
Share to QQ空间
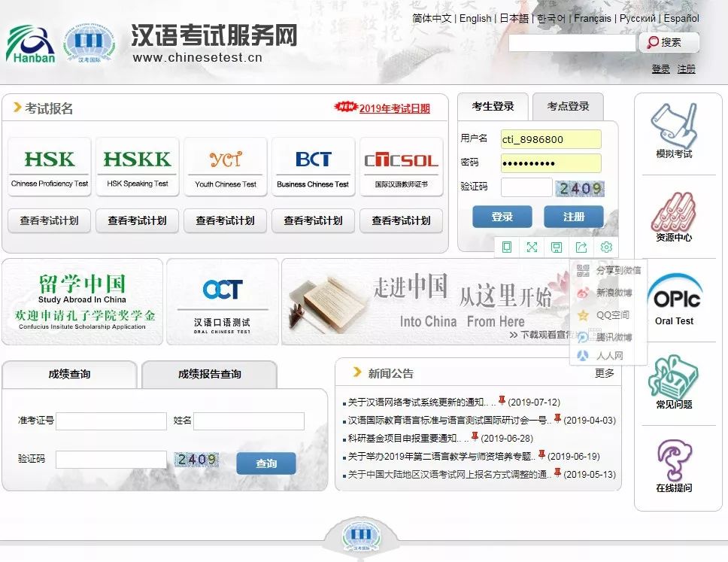point(603,315)
